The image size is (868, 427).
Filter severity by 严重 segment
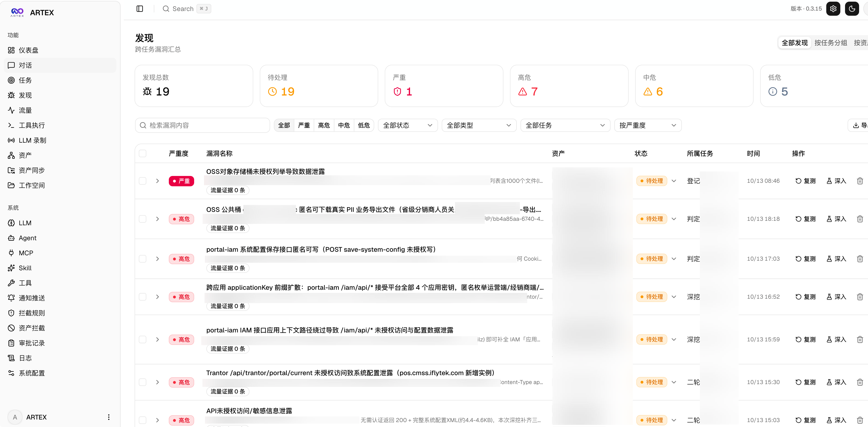(x=304, y=125)
